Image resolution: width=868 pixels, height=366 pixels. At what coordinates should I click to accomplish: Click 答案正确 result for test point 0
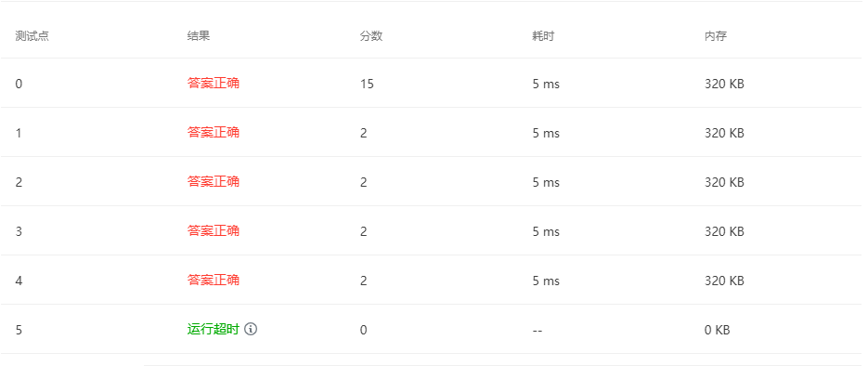(214, 83)
